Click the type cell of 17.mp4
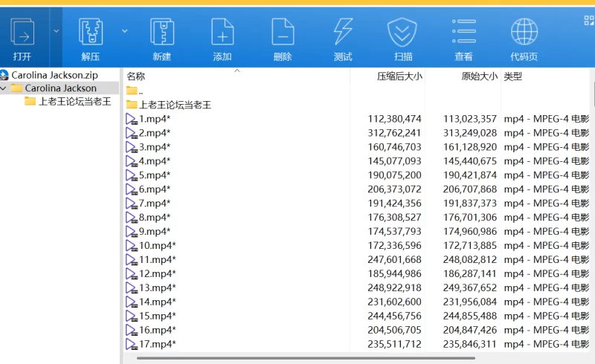 (x=547, y=344)
